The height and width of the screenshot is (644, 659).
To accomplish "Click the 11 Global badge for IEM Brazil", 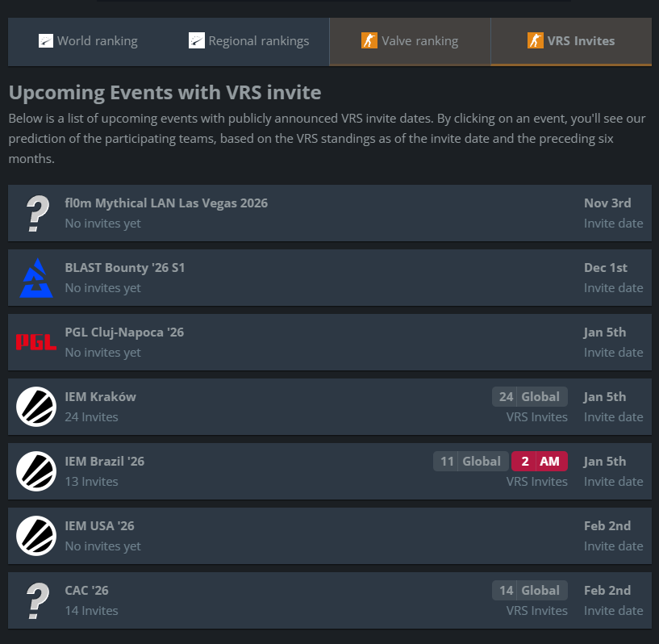I will [x=471, y=461].
